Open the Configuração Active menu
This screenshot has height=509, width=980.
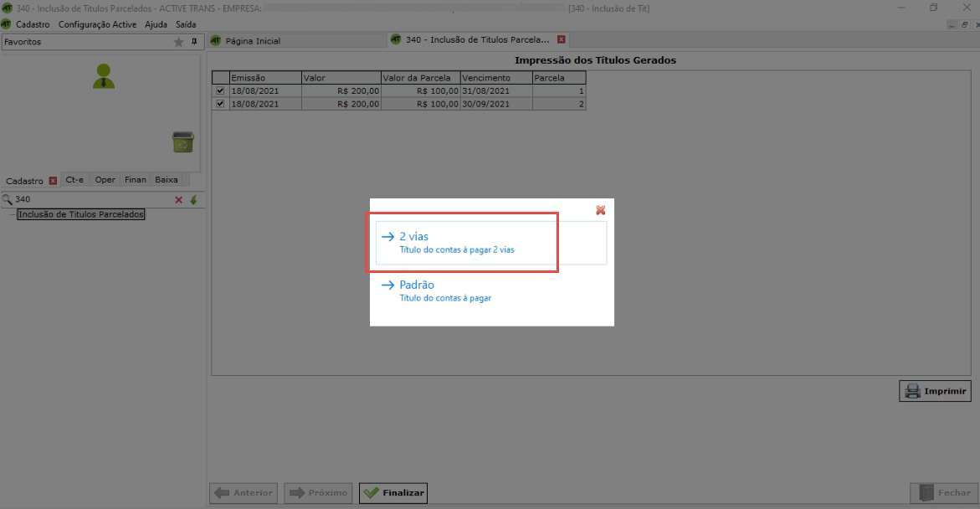[x=97, y=24]
